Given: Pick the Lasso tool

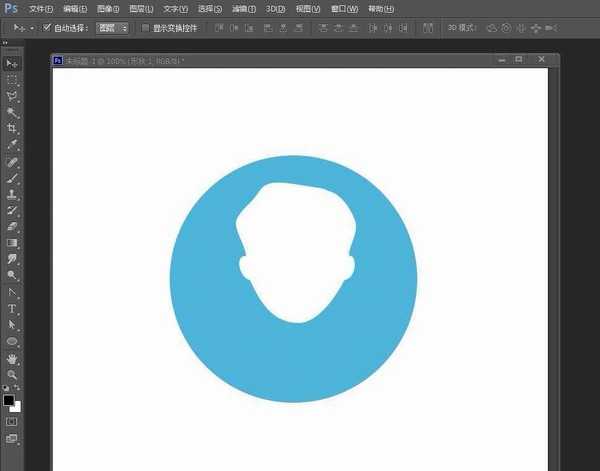Looking at the screenshot, I should (x=12, y=96).
